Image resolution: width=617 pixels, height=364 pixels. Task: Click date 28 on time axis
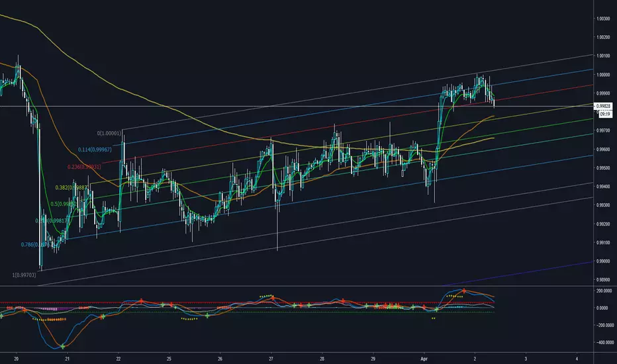pos(322,359)
